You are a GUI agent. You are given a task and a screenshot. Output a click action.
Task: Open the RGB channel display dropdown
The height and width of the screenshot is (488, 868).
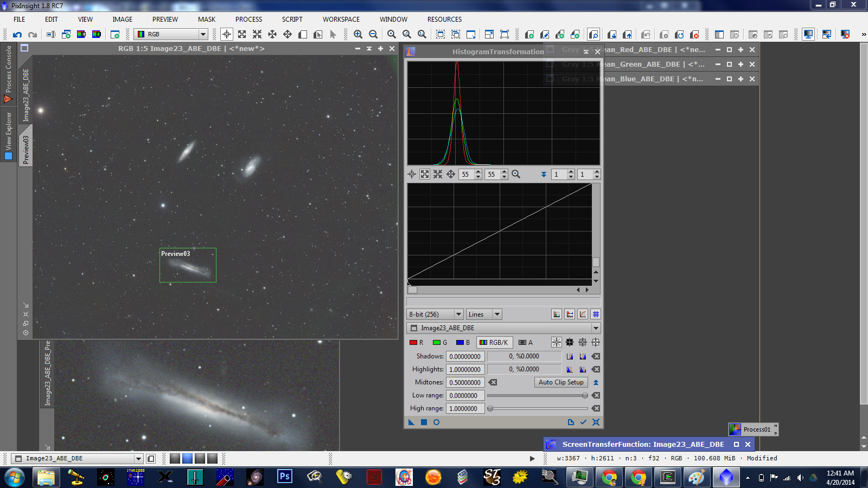tap(171, 34)
